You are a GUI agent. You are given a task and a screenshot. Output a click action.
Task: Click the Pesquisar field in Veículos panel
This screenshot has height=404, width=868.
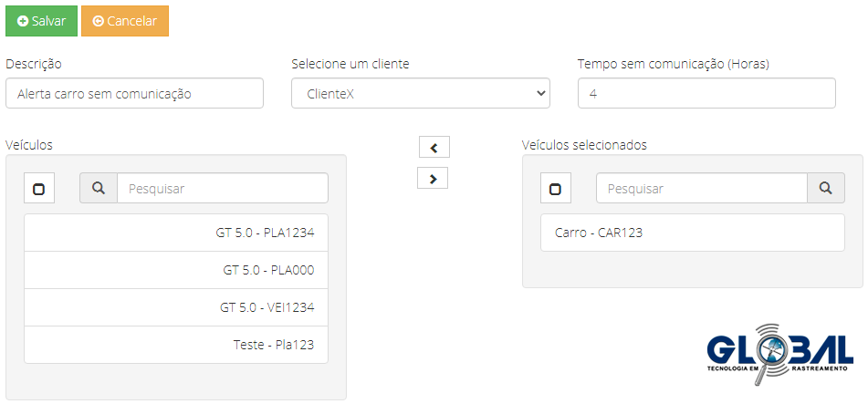click(222, 189)
